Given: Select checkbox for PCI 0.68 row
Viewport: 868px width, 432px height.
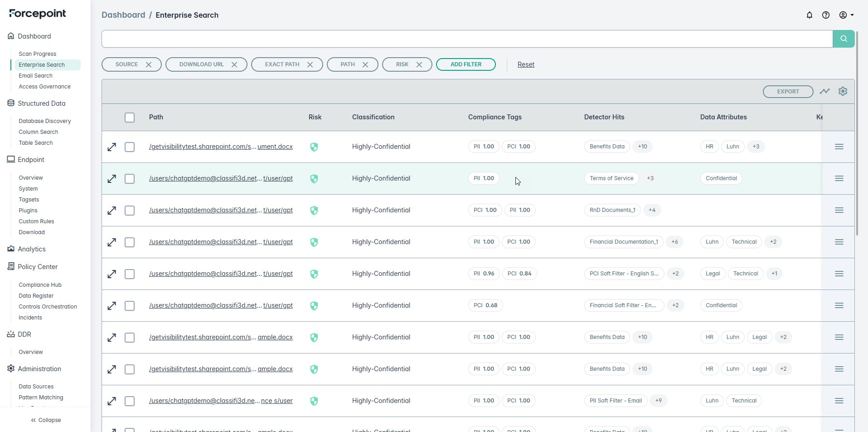Looking at the screenshot, I should coord(130,306).
